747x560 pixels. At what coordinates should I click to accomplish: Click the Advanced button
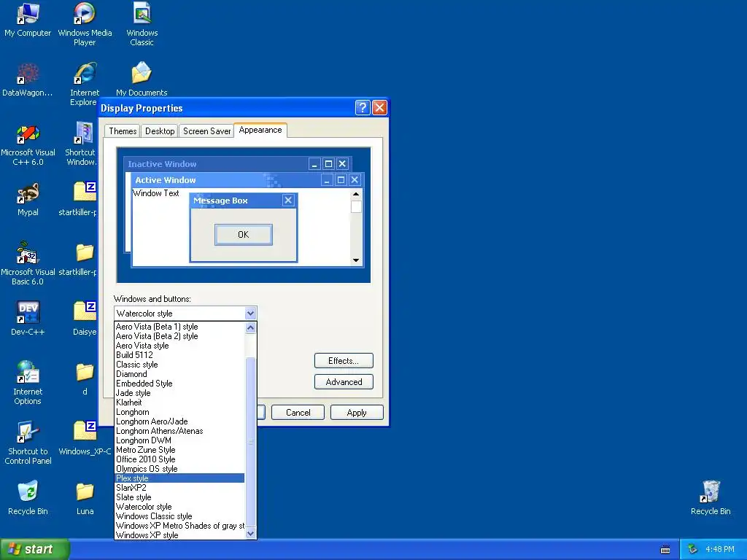(344, 381)
